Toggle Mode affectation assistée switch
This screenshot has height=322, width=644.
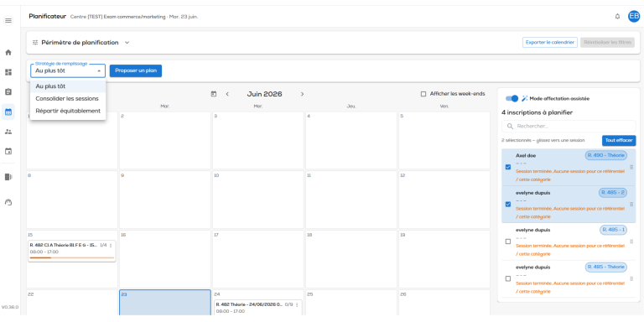coord(512,99)
